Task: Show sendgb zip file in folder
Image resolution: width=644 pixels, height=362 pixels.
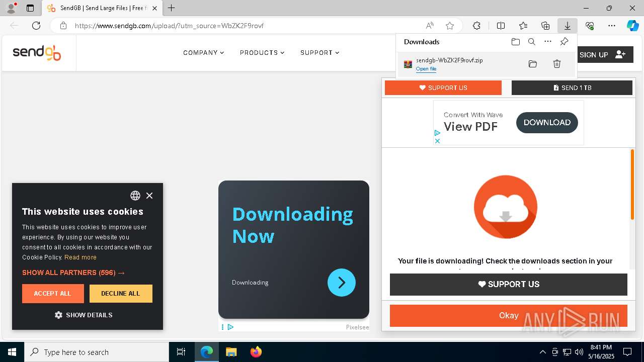Action: click(533, 64)
